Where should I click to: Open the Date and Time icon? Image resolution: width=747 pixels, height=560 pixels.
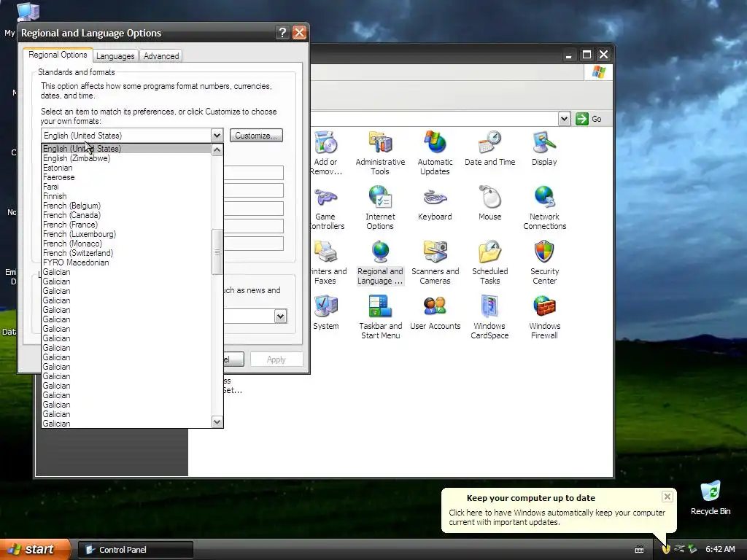pyautogui.click(x=489, y=148)
